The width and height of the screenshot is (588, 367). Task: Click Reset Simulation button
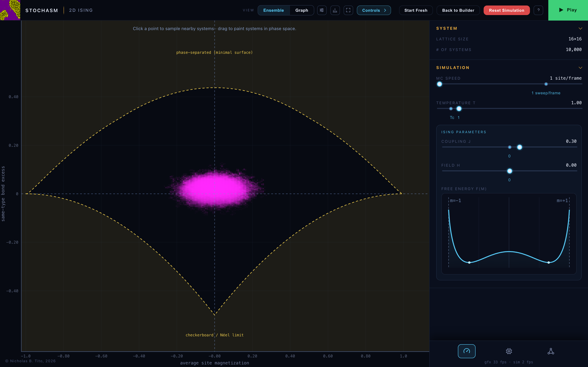[506, 10]
